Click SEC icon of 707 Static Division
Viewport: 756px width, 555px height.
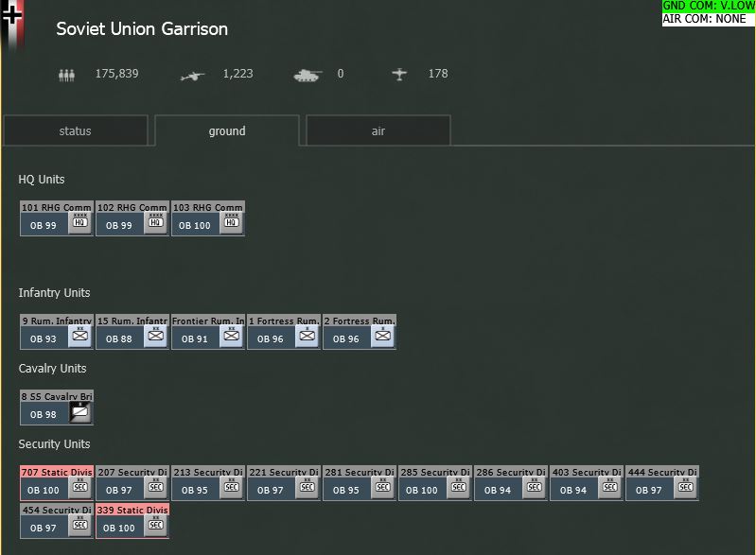[80, 488]
